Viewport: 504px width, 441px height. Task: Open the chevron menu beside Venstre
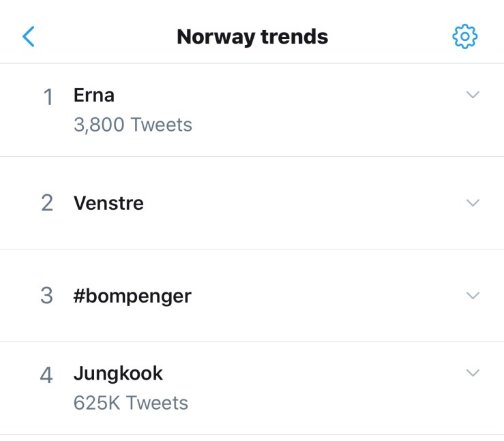[x=473, y=202]
